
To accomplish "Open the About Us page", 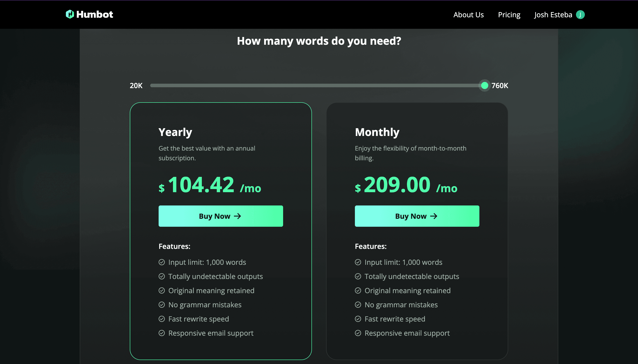I will click(x=469, y=15).
